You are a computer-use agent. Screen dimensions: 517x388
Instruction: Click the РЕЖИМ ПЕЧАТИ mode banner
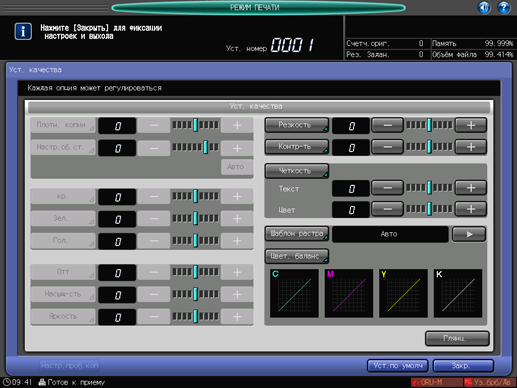pyautogui.click(x=258, y=7)
